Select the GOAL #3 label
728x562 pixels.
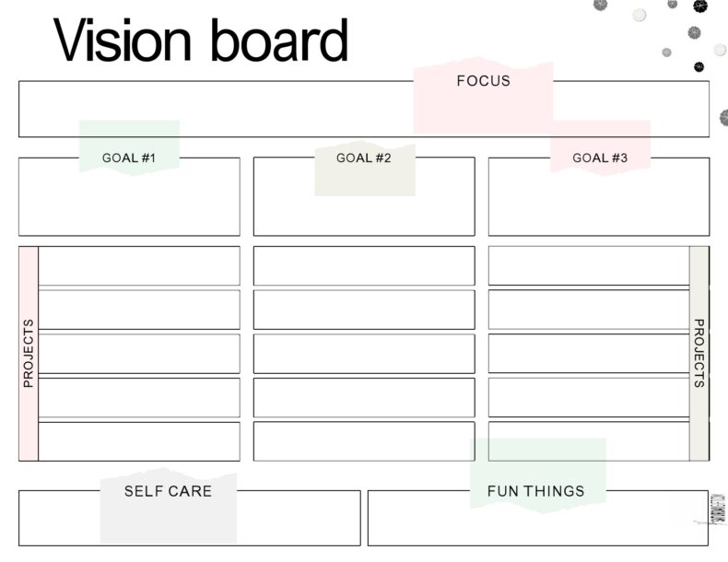pos(600,158)
